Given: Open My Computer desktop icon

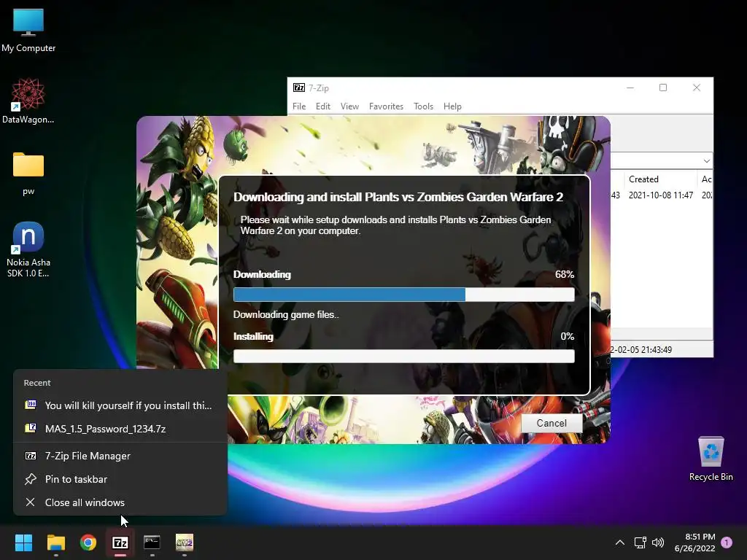Looking at the screenshot, I should tap(28, 29).
